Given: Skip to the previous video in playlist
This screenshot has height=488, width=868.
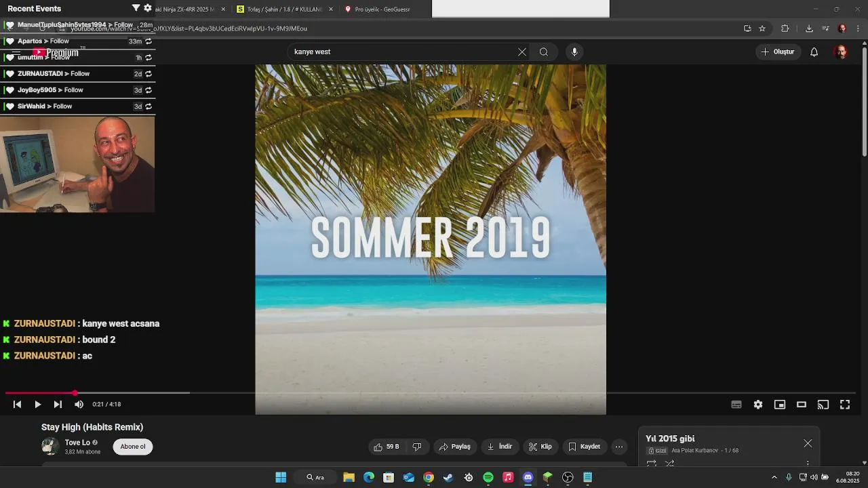Looking at the screenshot, I should tap(17, 405).
